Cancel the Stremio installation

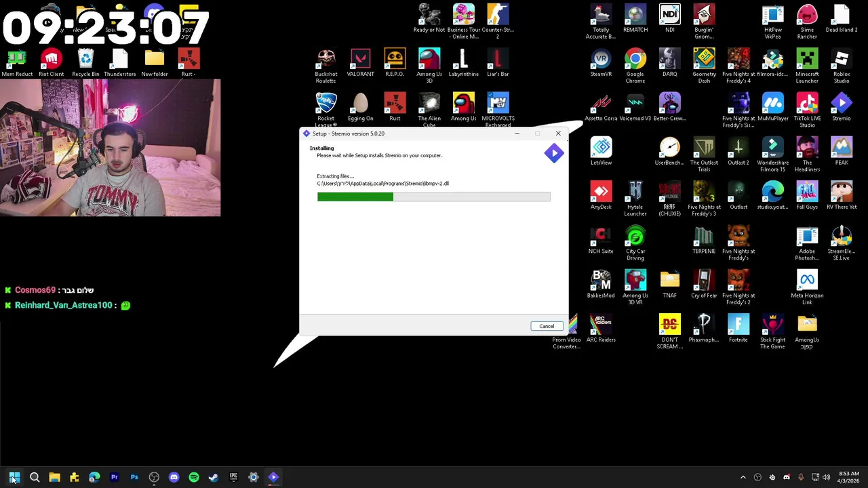point(547,326)
